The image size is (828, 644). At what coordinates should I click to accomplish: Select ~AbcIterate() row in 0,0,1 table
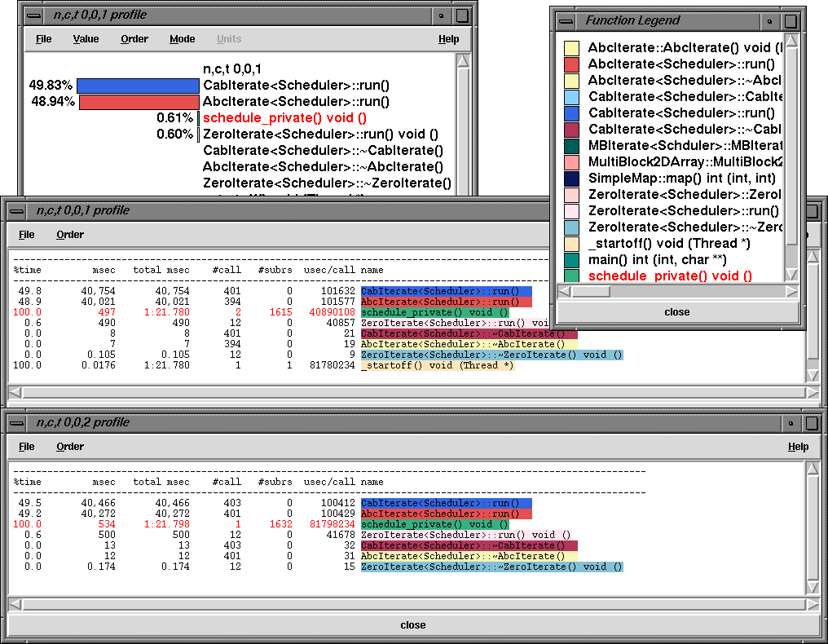pyautogui.click(x=295, y=344)
